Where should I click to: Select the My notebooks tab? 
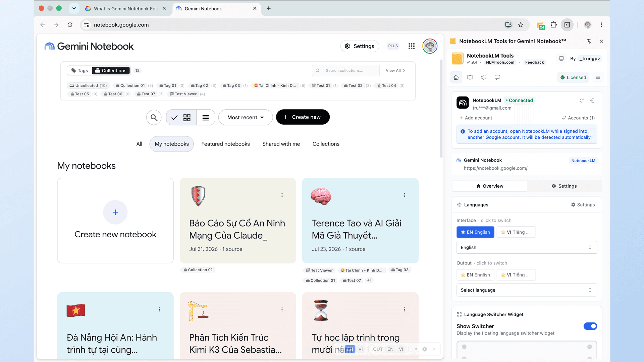pyautogui.click(x=172, y=144)
